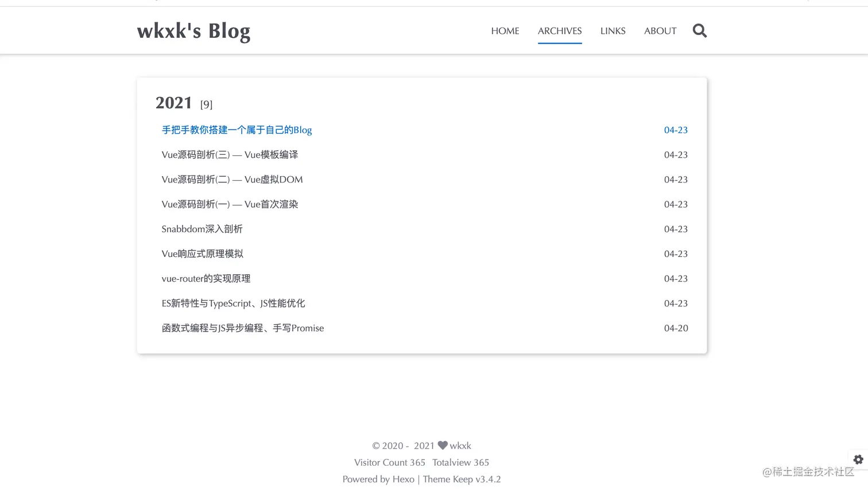868x491 pixels.
Task: Open post Vue源码剖析(一) — Vue首次渲染
Action: (230, 204)
